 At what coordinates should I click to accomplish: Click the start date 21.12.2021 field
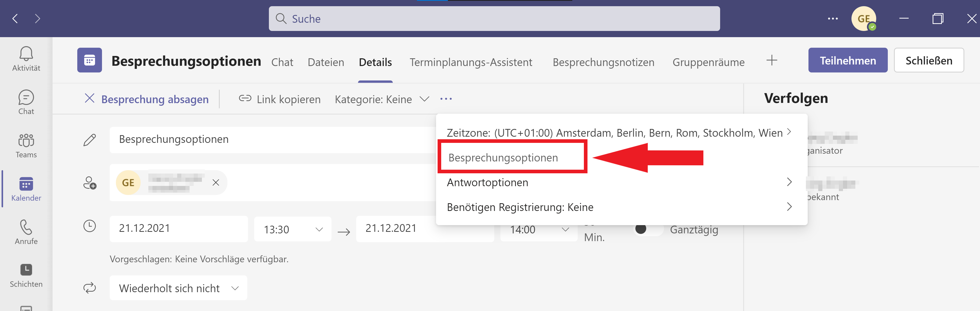click(178, 229)
